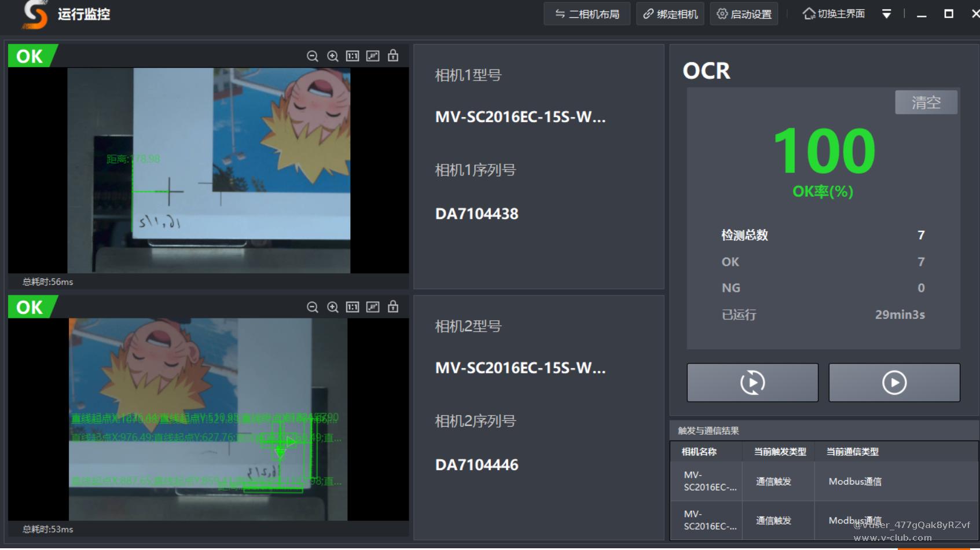Open the 绑定相机 bind camera option
Image resolution: width=980 pixels, height=550 pixels.
pos(670,14)
